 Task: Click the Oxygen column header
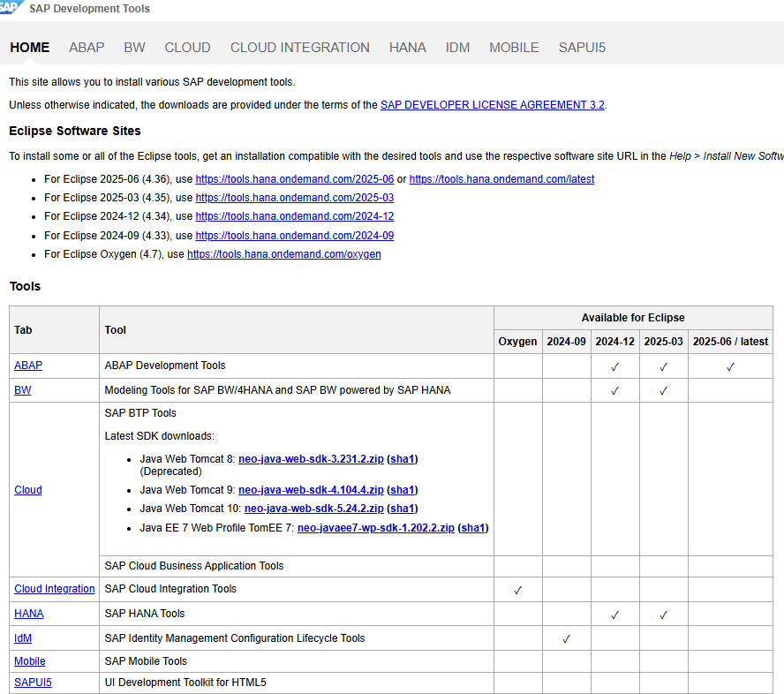[518, 342]
